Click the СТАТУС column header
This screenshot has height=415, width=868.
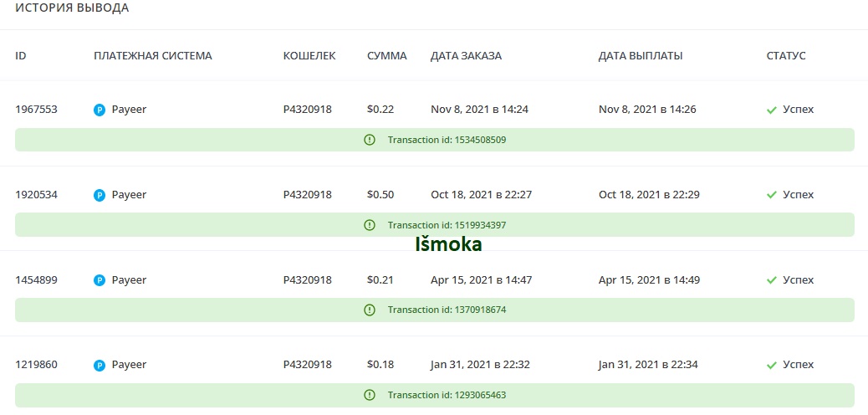click(786, 56)
